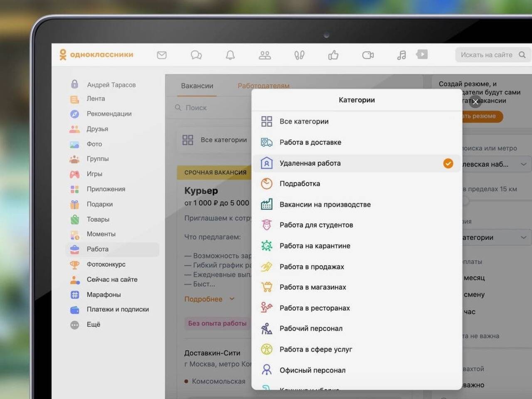Screen dimensions: 532x399
Task: Open the categories dropdown in right filter panel
Action: point(496,237)
